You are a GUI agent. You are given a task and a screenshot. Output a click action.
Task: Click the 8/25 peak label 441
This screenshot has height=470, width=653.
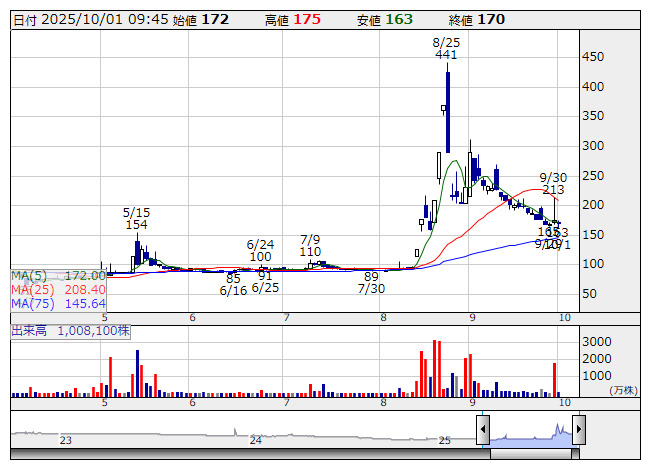coord(446,55)
